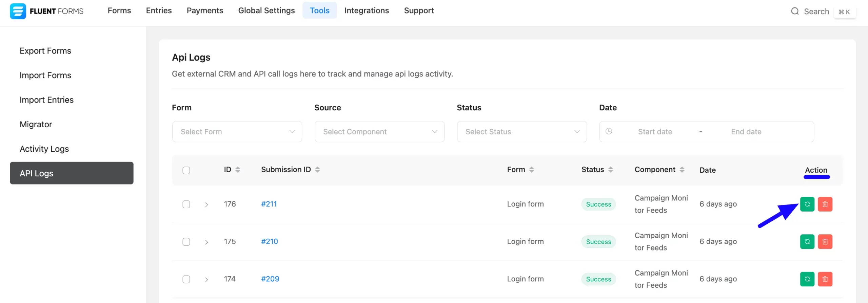The width and height of the screenshot is (868, 303).
Task: Open submission link #209
Action: point(270,279)
